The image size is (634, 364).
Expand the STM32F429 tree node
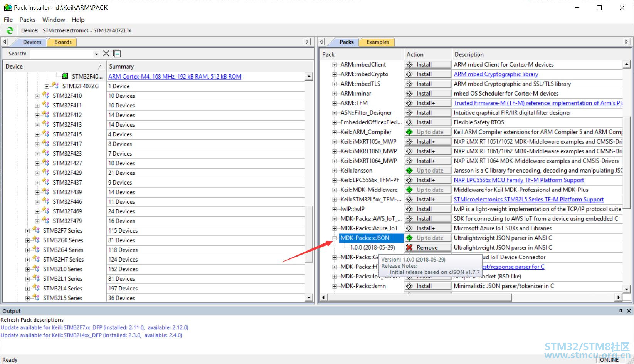[37, 173]
